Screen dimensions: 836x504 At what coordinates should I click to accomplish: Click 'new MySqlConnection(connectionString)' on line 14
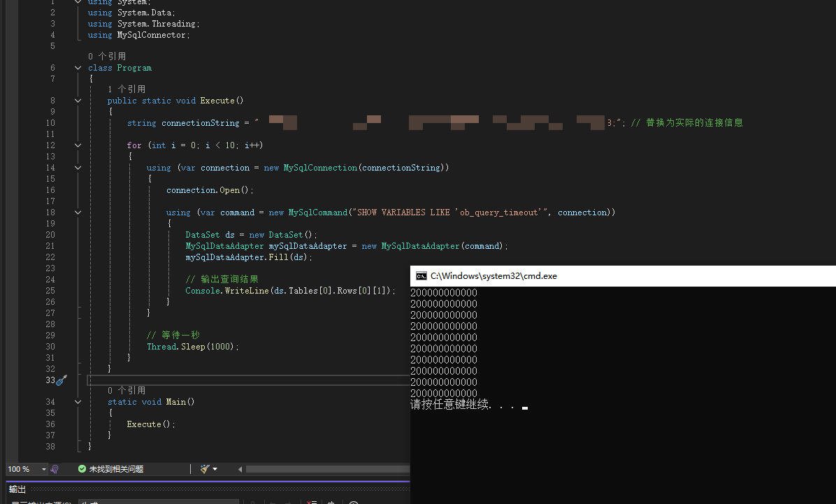coord(354,168)
